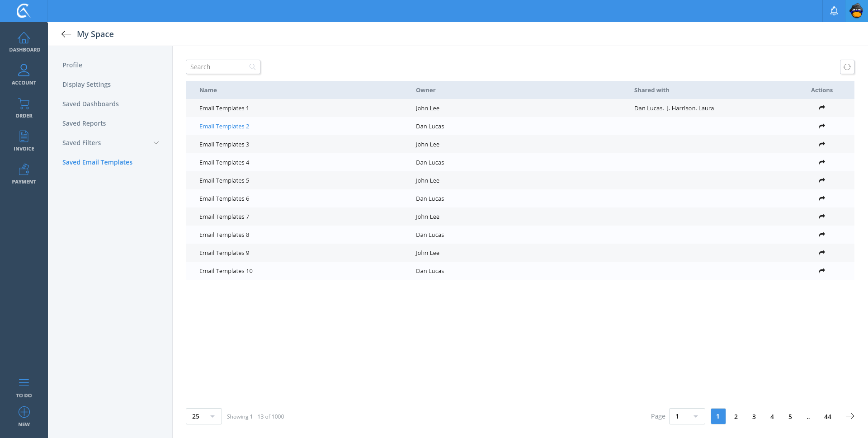Click the refresh table icon
Viewport: 868px width, 438px height.
click(x=847, y=67)
